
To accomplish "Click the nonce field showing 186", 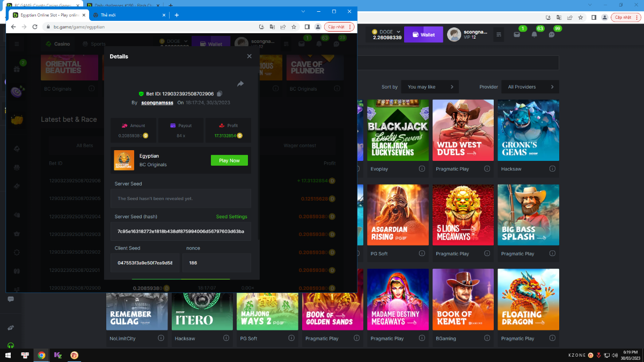I will tap(216, 263).
